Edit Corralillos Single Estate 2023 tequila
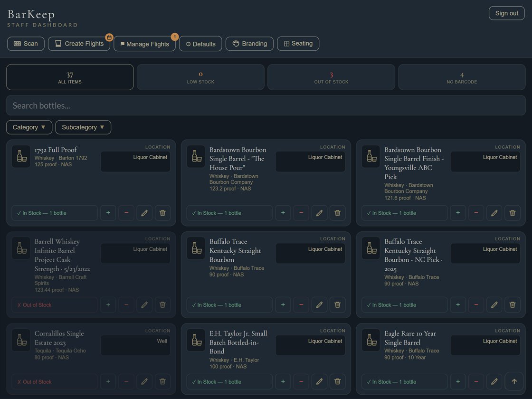Viewport: 532px width, 399px height. point(144,381)
